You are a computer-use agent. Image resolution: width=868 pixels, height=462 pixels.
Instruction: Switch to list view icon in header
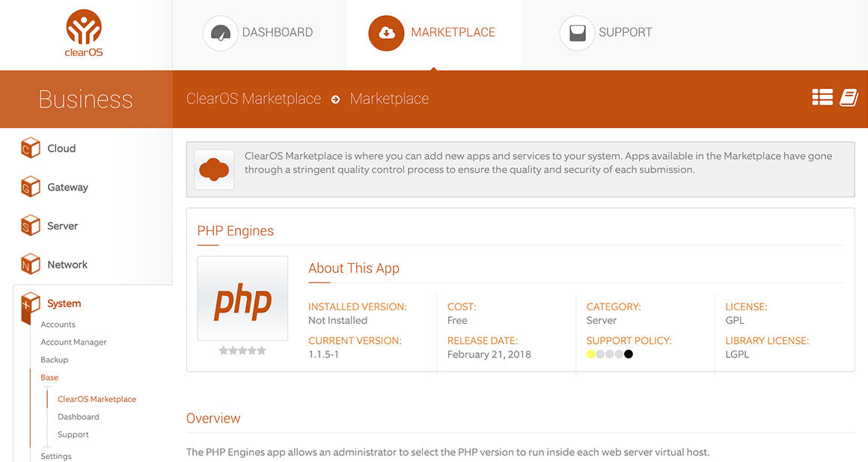click(822, 97)
